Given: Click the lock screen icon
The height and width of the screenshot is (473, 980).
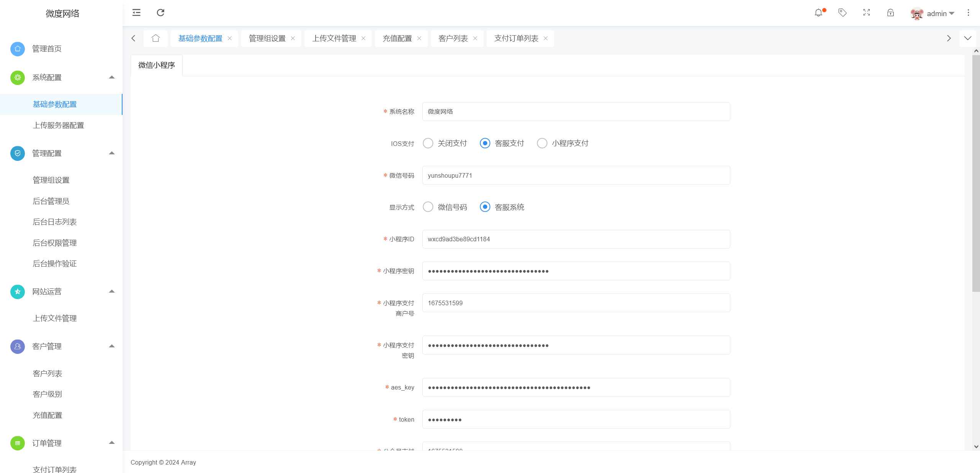Looking at the screenshot, I should pos(890,13).
